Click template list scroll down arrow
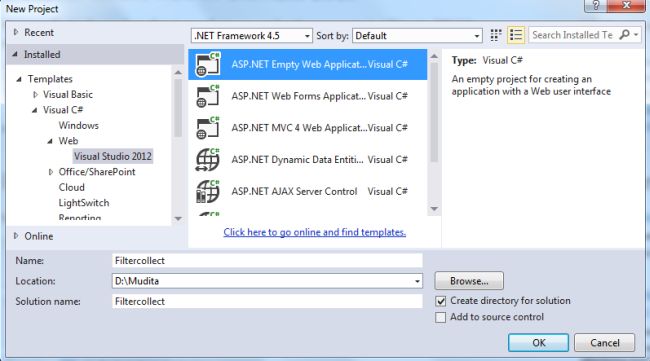The height and width of the screenshot is (361, 650). click(x=434, y=209)
